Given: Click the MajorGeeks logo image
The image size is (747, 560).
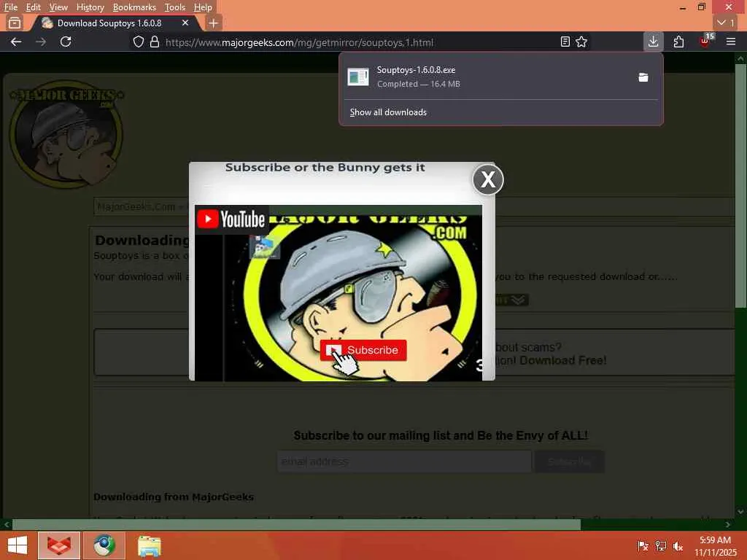Looking at the screenshot, I should point(66,134).
